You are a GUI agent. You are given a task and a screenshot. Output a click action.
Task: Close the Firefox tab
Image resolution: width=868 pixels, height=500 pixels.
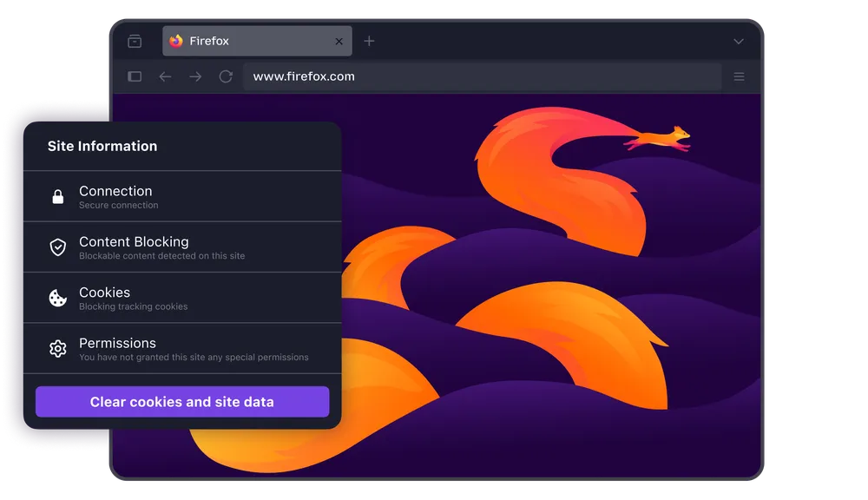(339, 42)
